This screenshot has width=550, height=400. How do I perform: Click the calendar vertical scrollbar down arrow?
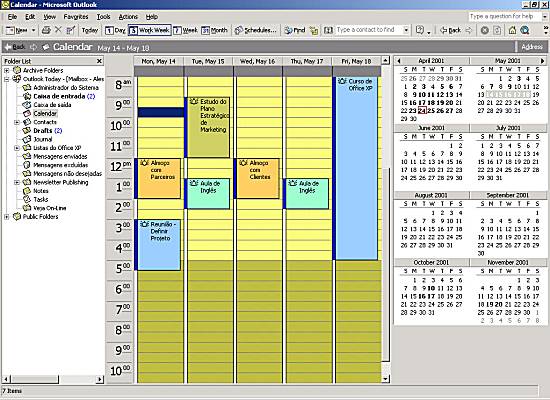[x=385, y=379]
